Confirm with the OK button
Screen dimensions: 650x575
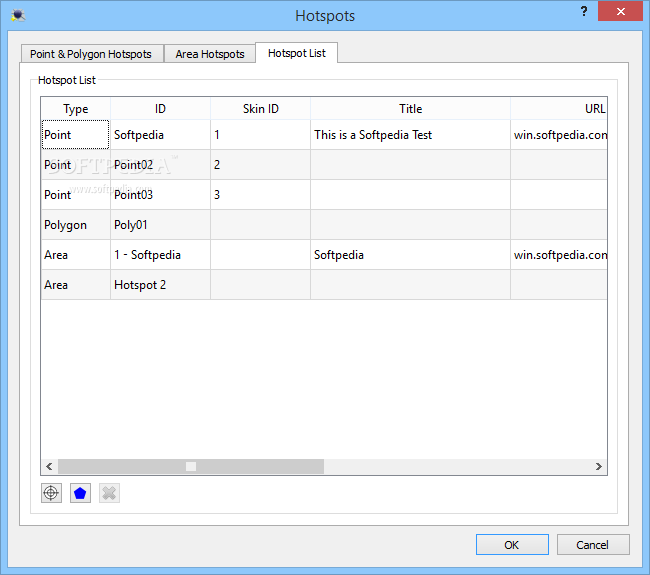click(512, 544)
